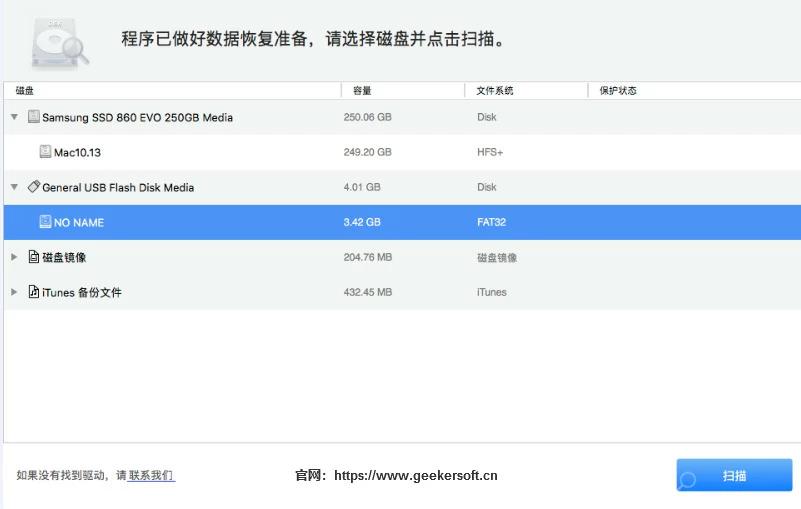Select the Mac10.13 volume
This screenshot has width=801, height=509.
click(x=402, y=152)
